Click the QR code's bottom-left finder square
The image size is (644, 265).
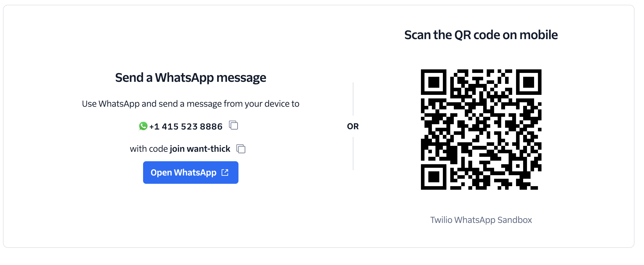point(434,177)
